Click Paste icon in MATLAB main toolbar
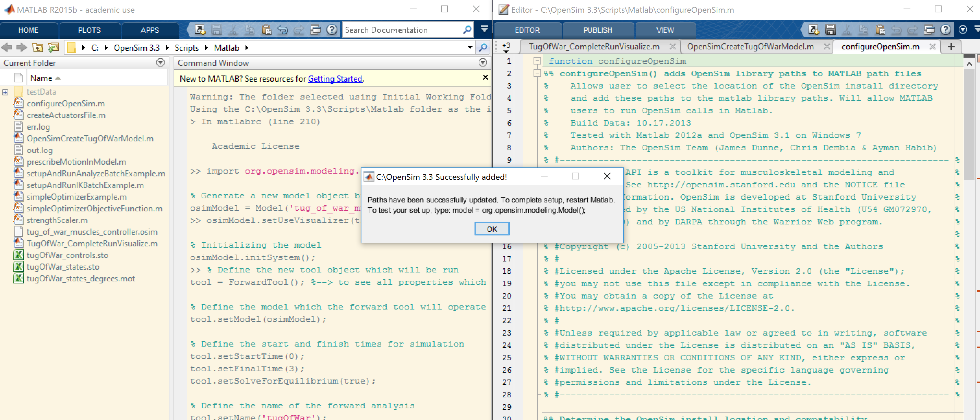Image resolution: width=980 pixels, height=420 pixels. [266, 30]
